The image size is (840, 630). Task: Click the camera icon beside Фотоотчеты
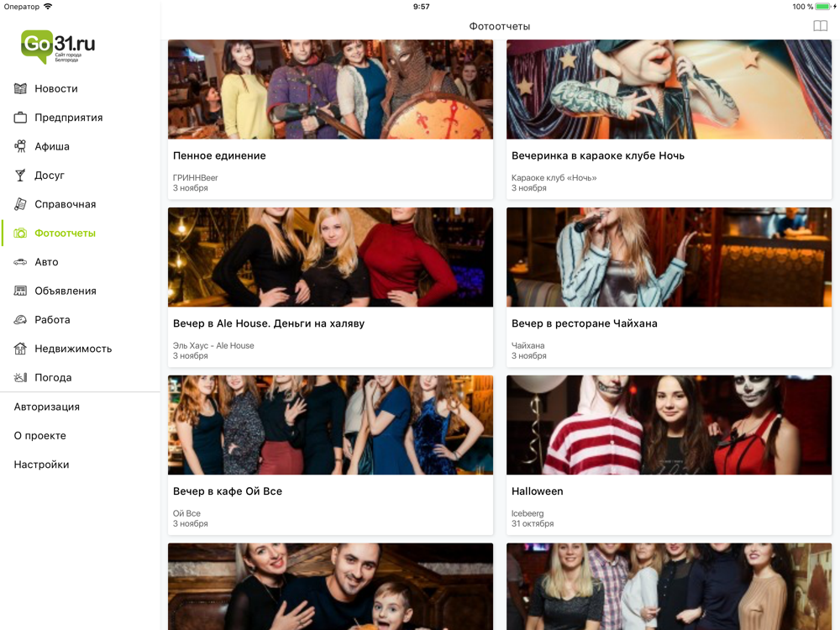click(x=20, y=233)
